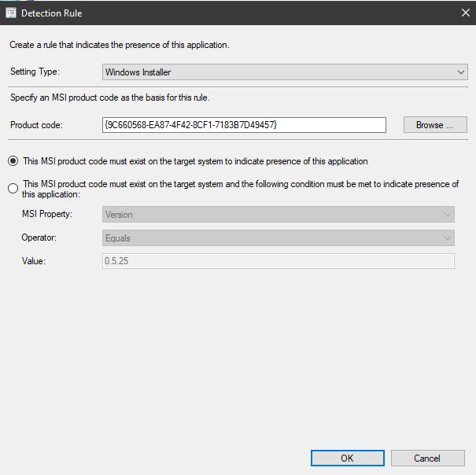Image resolution: width=476 pixels, height=475 pixels.
Task: Click into the Product code text field
Action: (244, 125)
